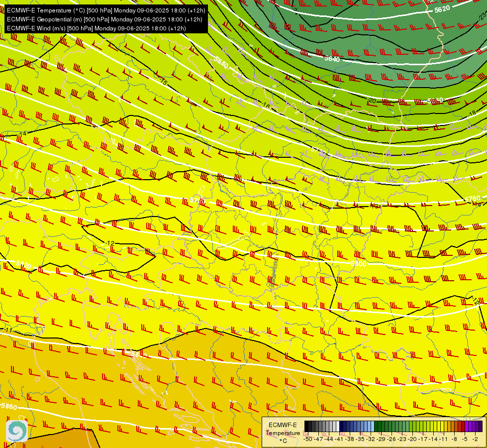Screen dimensions: 487x448
Task: Click the °C unit label in legend
Action: point(283,441)
